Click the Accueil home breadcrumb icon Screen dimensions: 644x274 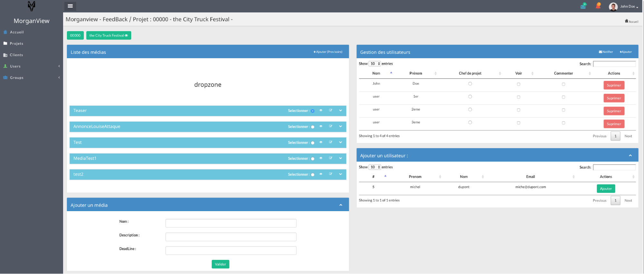(627, 21)
